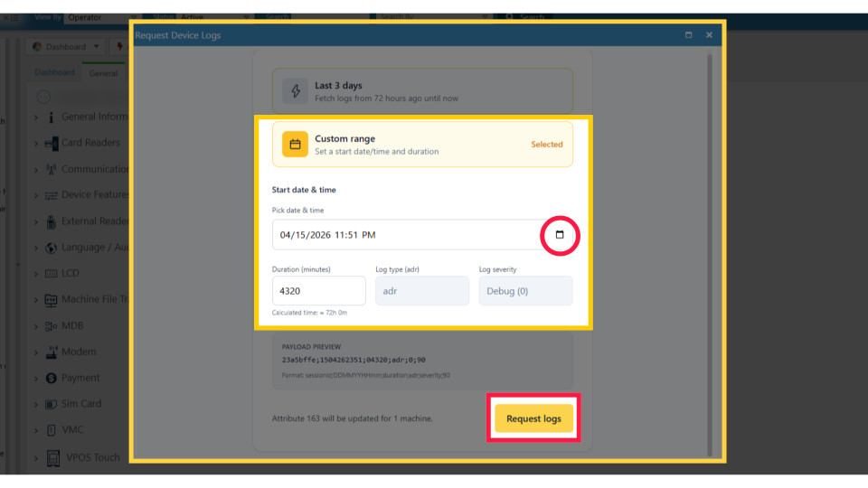868x488 pixels.
Task: Click the Sim Card icon
Action: point(52,404)
